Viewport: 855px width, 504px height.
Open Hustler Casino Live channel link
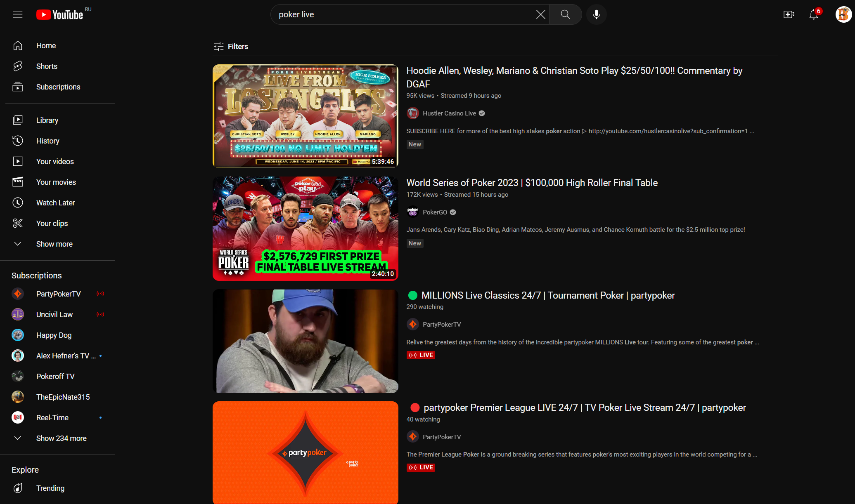[x=449, y=113]
